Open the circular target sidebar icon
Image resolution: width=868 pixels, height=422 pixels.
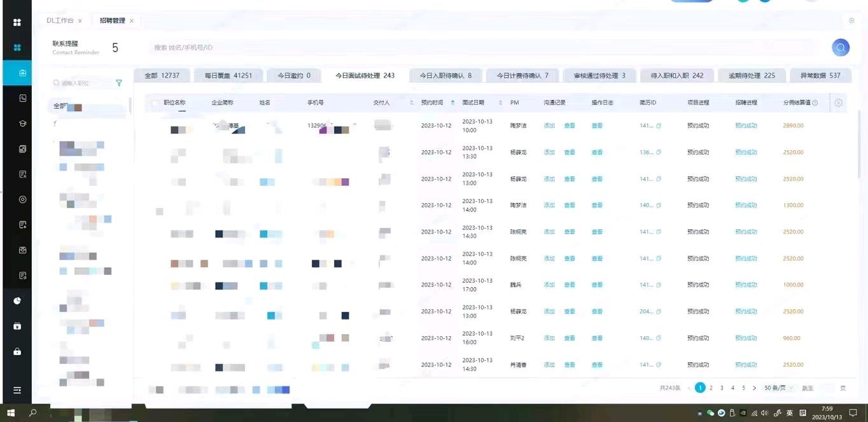[x=22, y=199]
